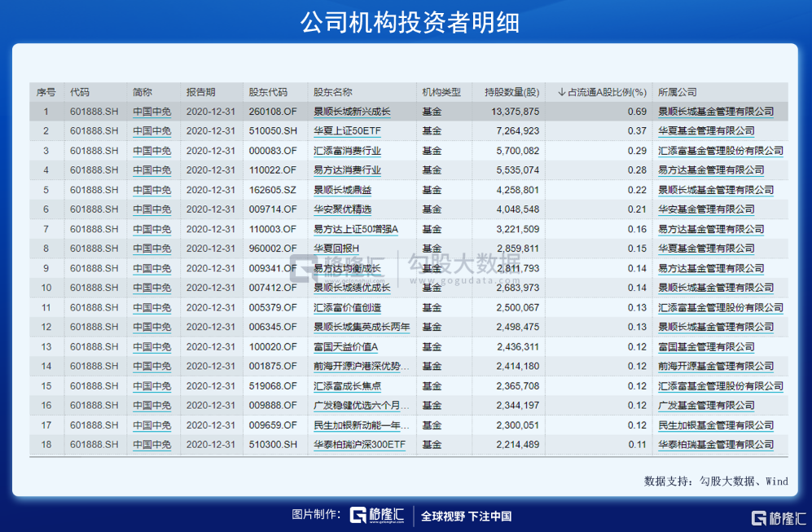812x532 pixels.
Task: Select the 0.37 percentage cell
Action: (638, 131)
